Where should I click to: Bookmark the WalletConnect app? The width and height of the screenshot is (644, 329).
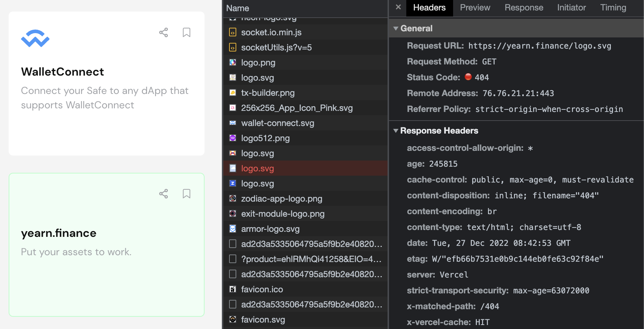tap(187, 32)
